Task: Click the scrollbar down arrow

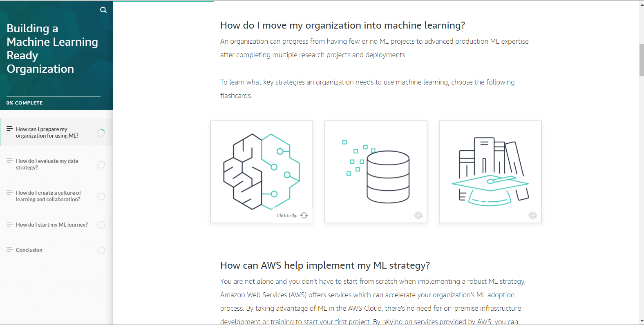Action: [x=642, y=321]
